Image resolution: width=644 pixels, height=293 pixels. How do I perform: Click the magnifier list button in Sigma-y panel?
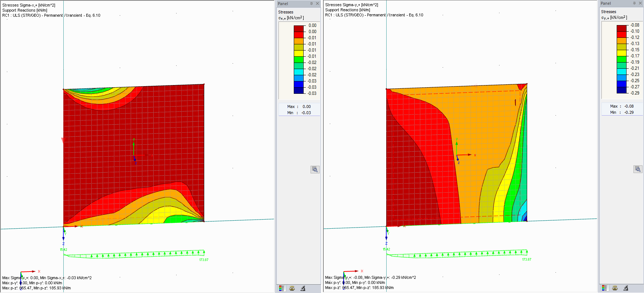pyautogui.click(x=638, y=169)
